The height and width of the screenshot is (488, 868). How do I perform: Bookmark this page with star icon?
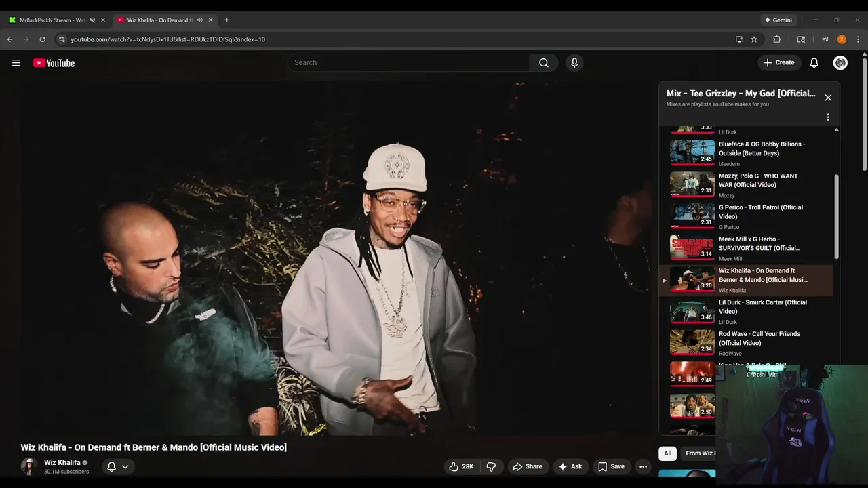point(754,39)
